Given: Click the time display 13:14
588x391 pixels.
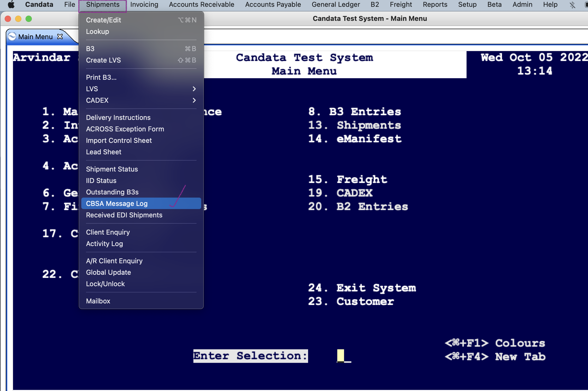Looking at the screenshot, I should 535,71.
